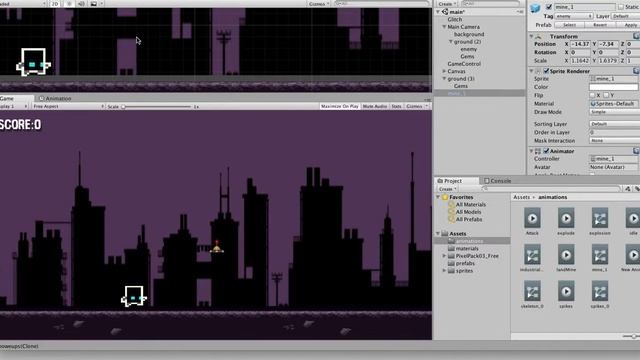
Task: Open Hierarchy Create dropdown
Action: point(447,4)
